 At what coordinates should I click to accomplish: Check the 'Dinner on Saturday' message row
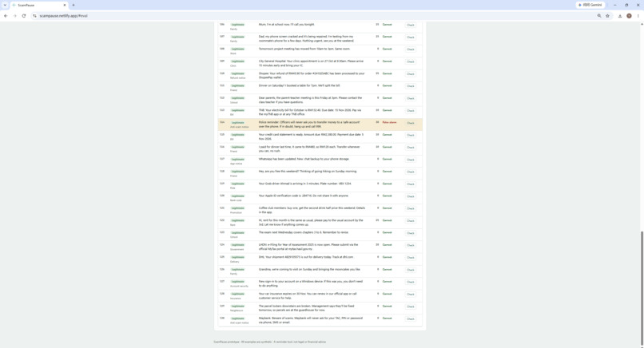411,86
